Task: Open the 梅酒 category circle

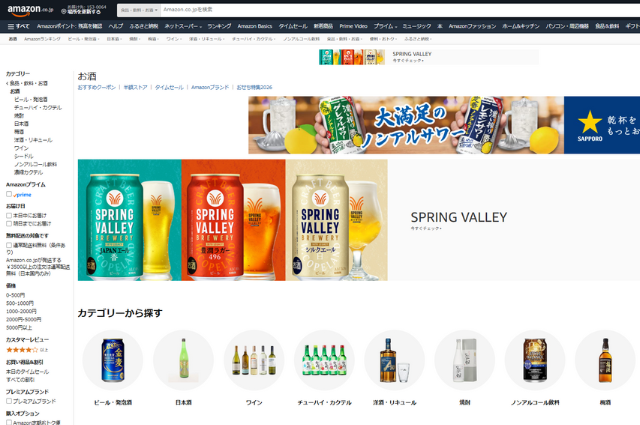Action: 605,360
